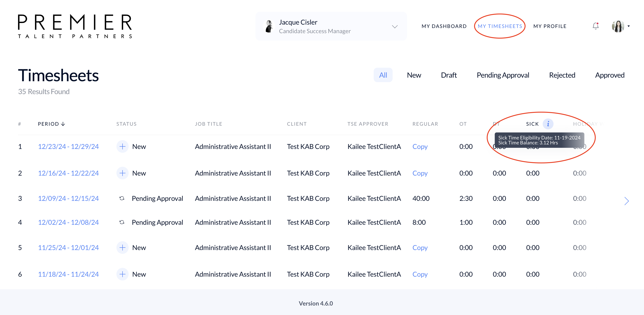
Task: Click refresh icon on 12/09/24 row
Action: click(x=122, y=198)
